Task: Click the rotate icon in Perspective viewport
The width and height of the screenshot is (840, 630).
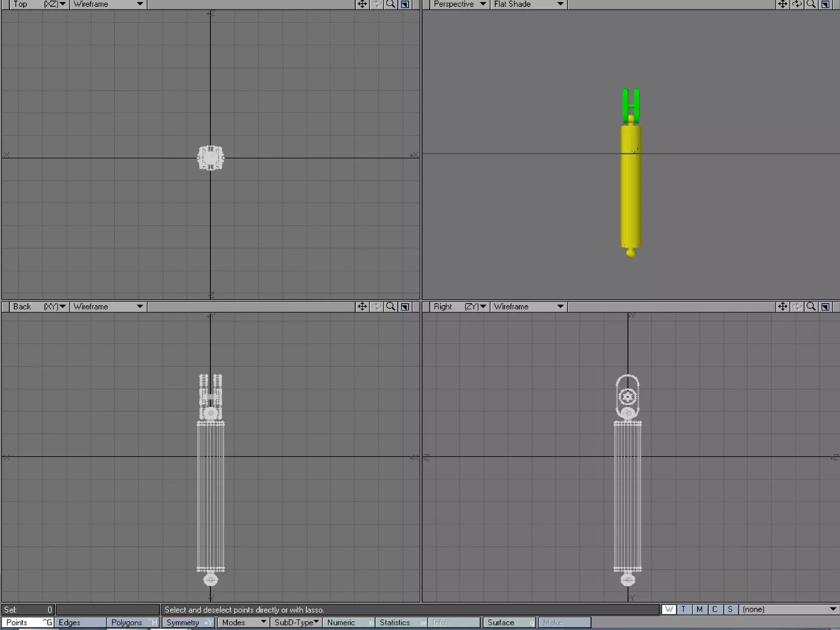Action: (x=797, y=4)
